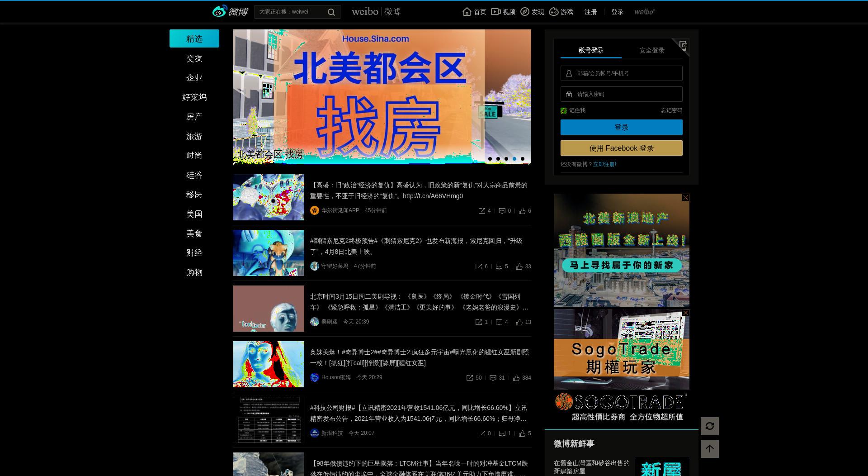Click 在舊金山灣區和矽谷出售的新建築房屋 news item

click(592, 467)
